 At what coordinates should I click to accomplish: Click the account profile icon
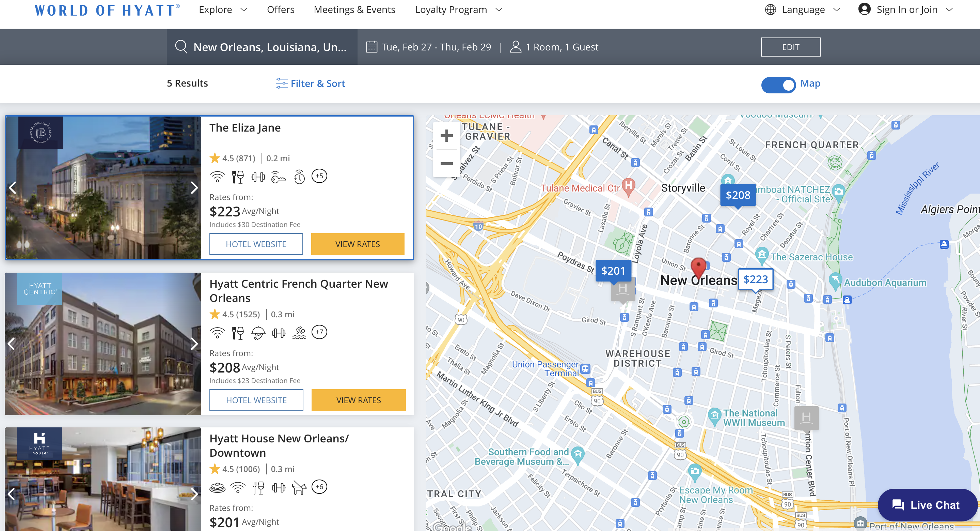[864, 9]
